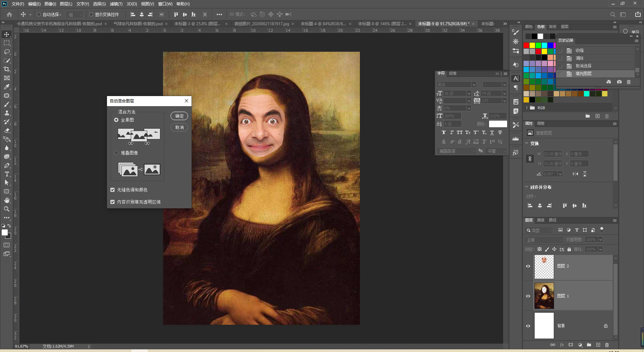Collapse the 变换 properties section
The width and height of the screenshot is (644, 352).
pos(527,143)
